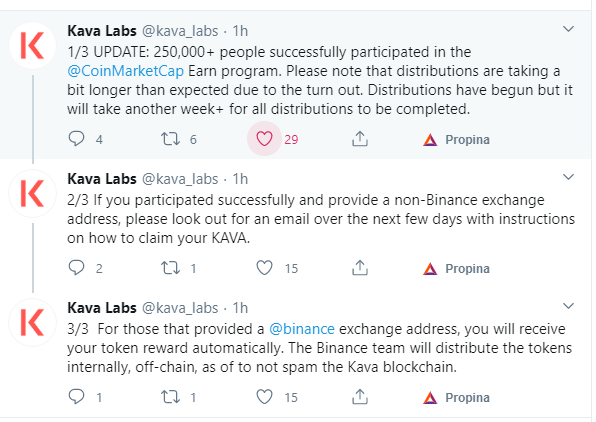Like the 2/3 tweet

click(264, 268)
